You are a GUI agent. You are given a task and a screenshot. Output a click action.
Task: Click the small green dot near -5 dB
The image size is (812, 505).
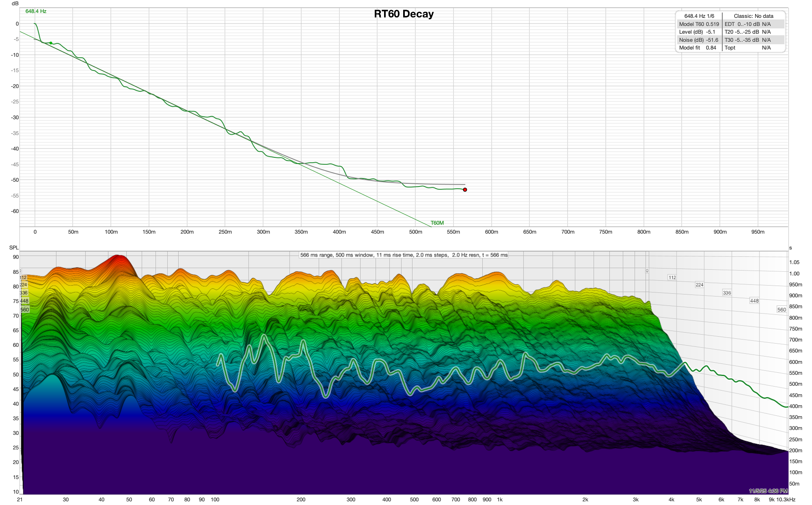[51, 43]
